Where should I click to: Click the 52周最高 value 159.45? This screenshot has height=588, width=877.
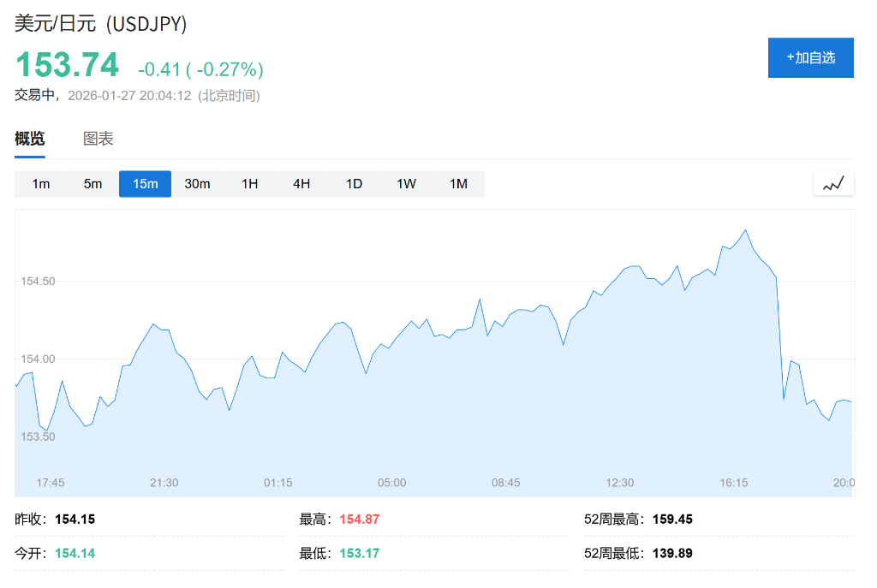672,520
